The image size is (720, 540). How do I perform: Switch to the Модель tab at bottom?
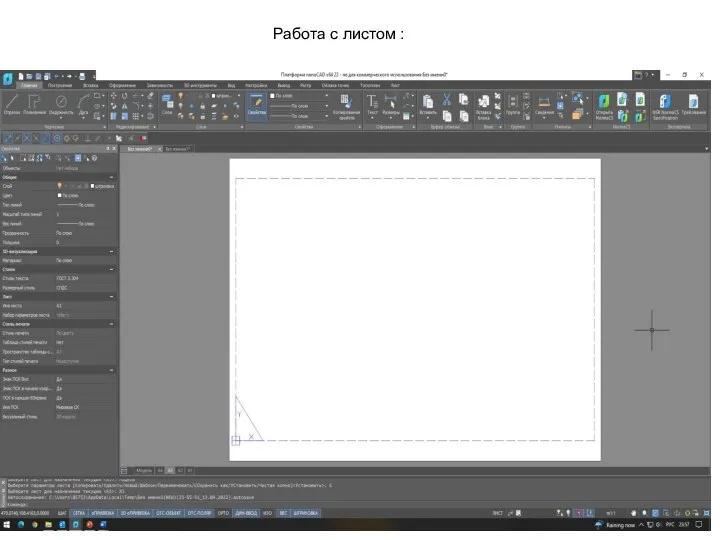pos(144,469)
